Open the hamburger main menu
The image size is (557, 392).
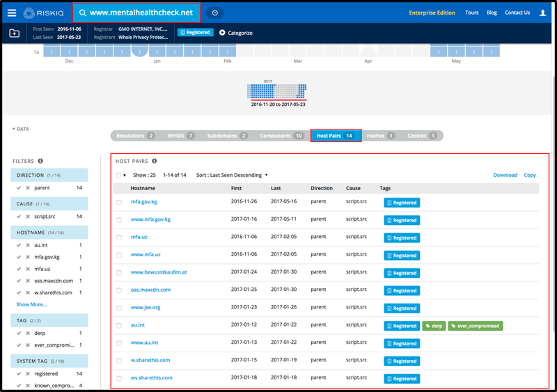click(12, 13)
